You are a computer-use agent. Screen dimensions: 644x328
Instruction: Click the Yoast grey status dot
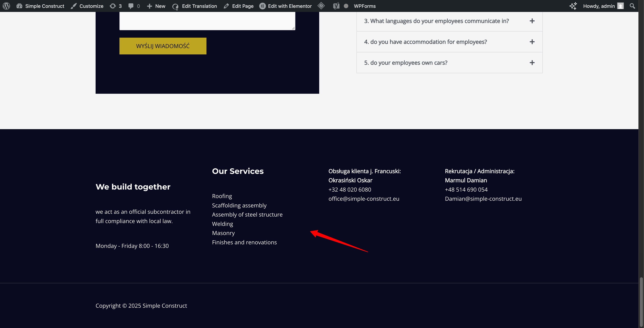tap(346, 6)
